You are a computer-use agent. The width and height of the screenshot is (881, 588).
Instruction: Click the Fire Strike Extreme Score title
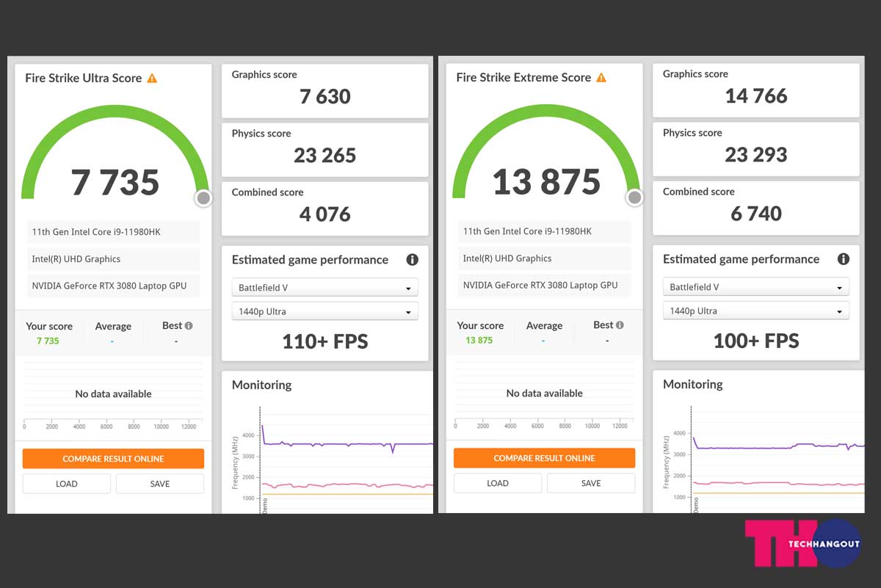coord(523,77)
